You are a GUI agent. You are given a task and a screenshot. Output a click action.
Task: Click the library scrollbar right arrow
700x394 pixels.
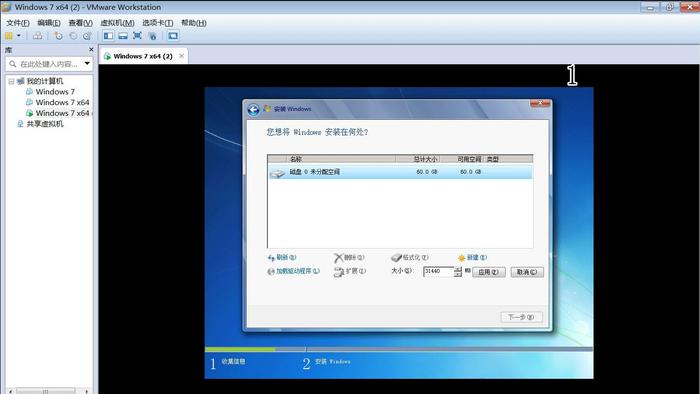tap(87, 391)
